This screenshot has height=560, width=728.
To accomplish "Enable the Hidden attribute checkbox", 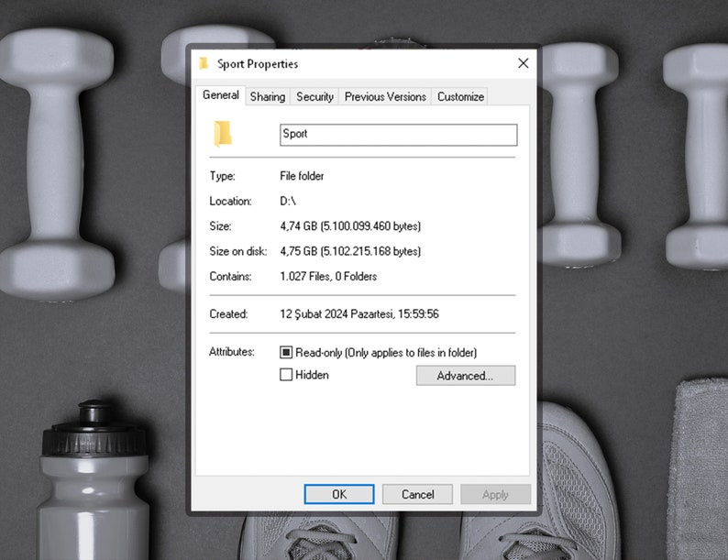I will click(286, 375).
